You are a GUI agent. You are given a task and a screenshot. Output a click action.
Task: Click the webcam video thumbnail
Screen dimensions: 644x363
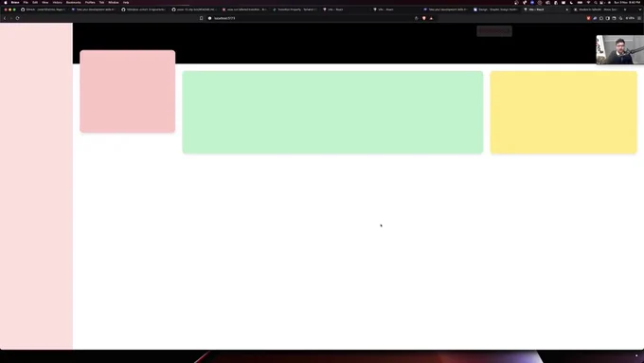click(620, 49)
